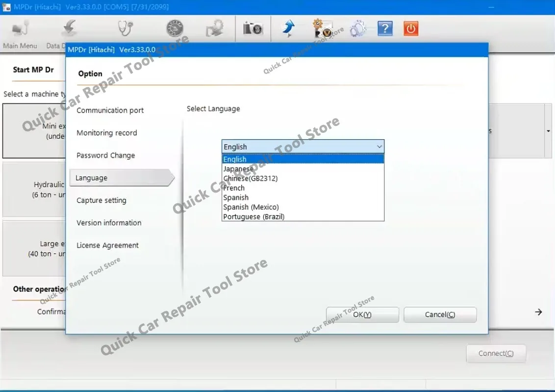Select English in language list

point(303,159)
